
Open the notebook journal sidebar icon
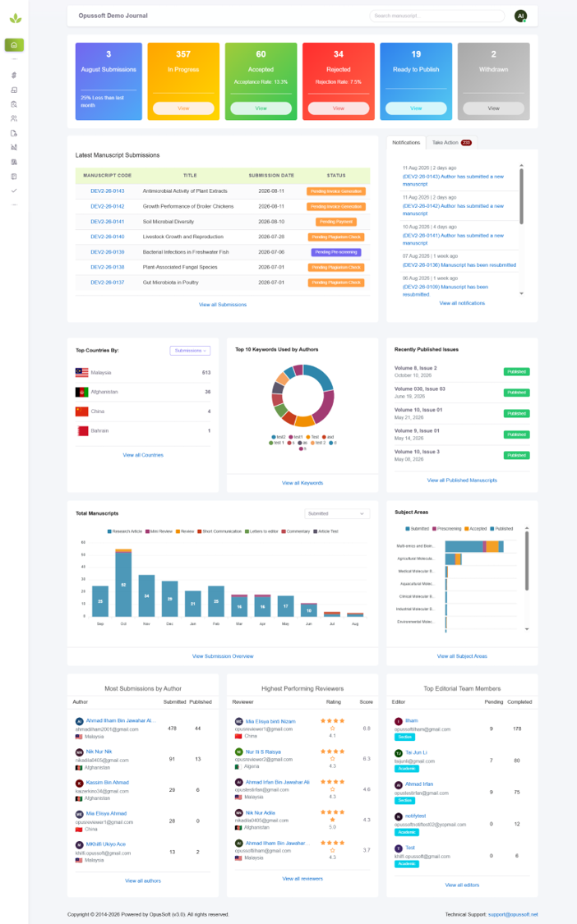(14, 177)
